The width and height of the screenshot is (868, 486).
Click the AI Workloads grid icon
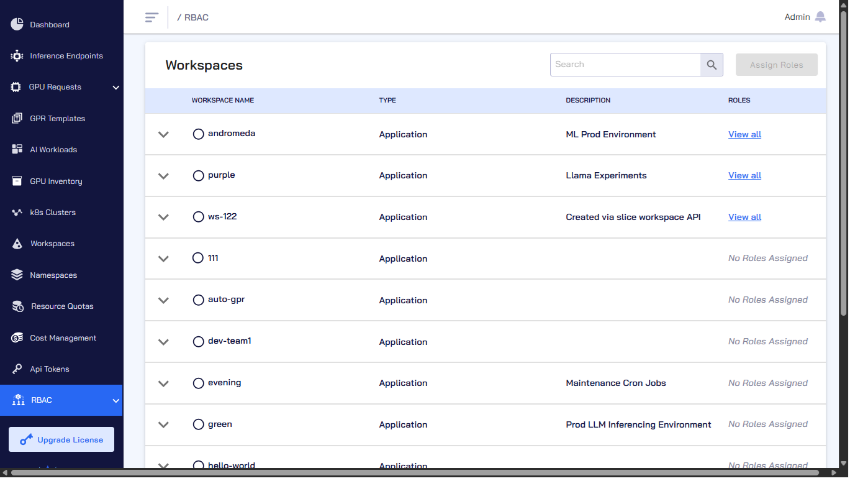coord(17,150)
